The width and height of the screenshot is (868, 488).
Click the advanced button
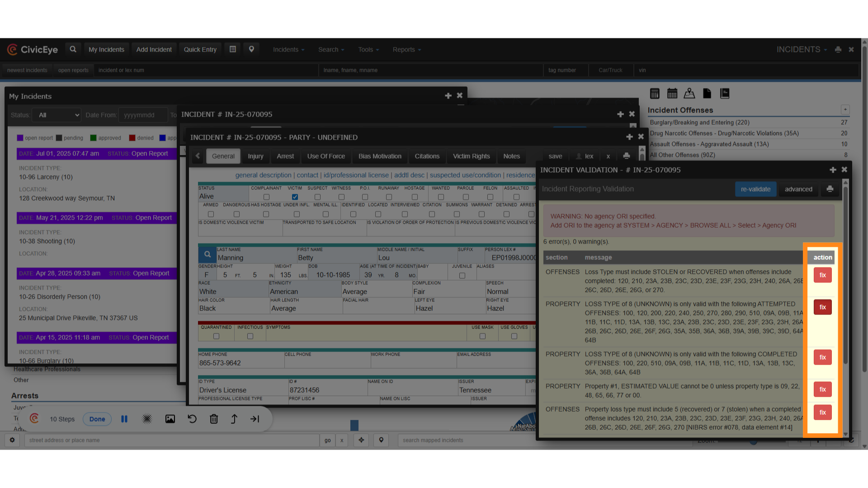pos(798,189)
